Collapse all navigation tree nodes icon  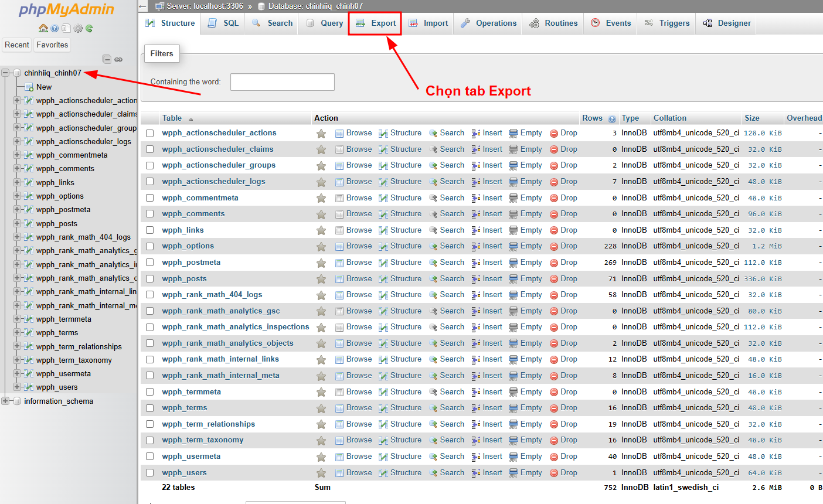107,59
